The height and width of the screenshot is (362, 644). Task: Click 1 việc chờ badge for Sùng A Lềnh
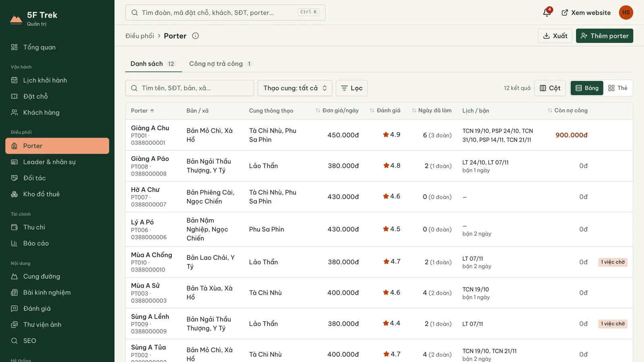(613, 324)
